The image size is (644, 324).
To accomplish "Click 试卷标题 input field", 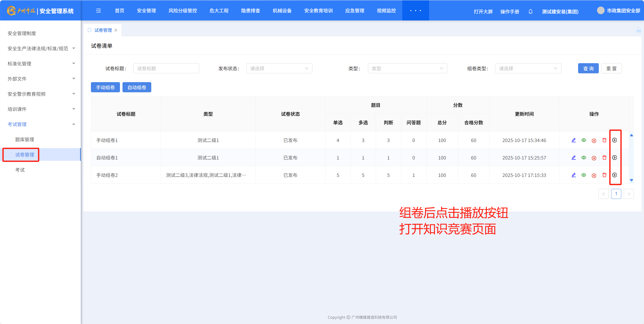I will pyautogui.click(x=166, y=68).
